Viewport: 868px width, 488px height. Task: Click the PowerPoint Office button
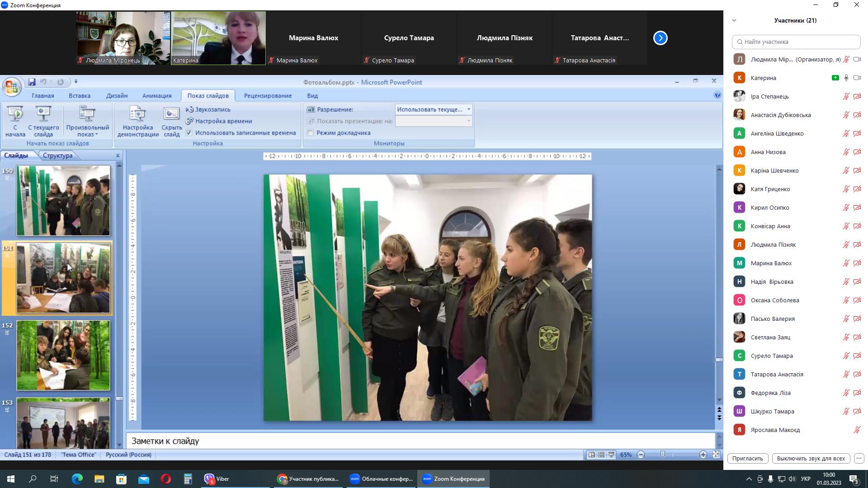click(x=11, y=87)
